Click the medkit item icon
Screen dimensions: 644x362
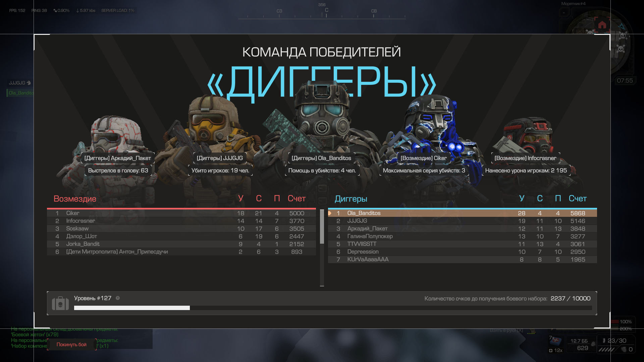[556, 341]
